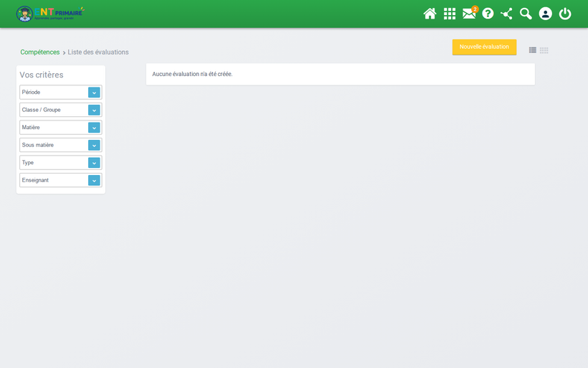Open messages envelope icon

469,14
